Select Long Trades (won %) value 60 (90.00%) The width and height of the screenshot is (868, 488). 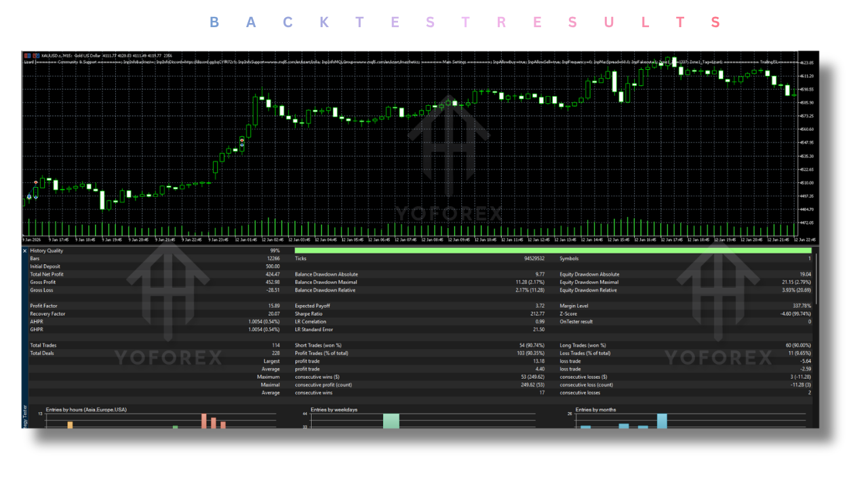(x=797, y=346)
